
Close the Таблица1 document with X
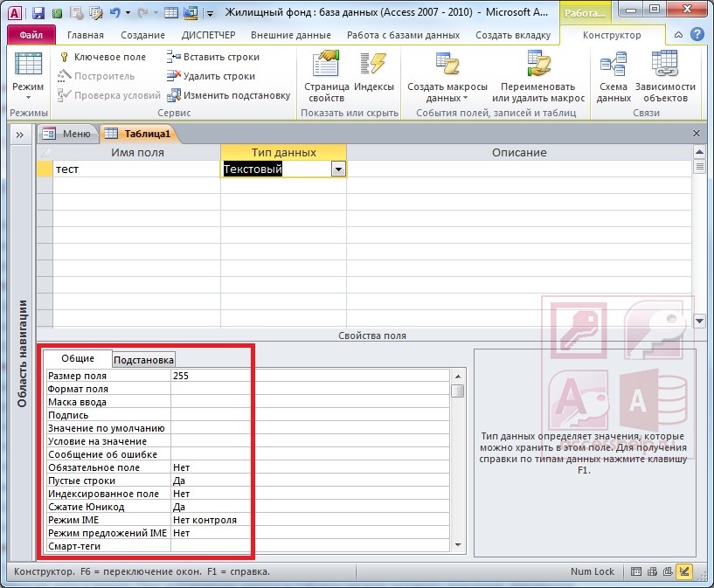(x=697, y=134)
